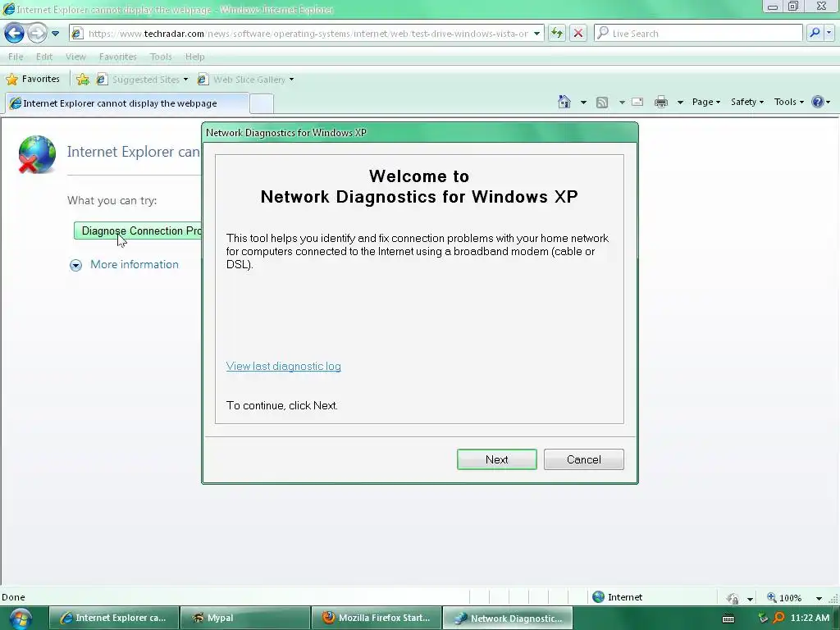Viewport: 840px width, 630px height.
Task: Click the Search magnifier button
Action: point(815,33)
